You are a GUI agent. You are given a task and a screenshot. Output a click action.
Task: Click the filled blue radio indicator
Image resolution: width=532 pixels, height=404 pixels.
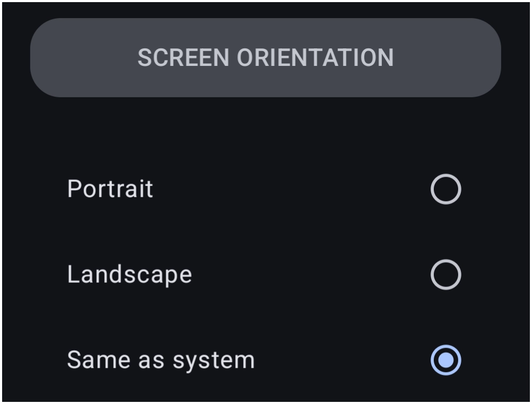click(445, 360)
